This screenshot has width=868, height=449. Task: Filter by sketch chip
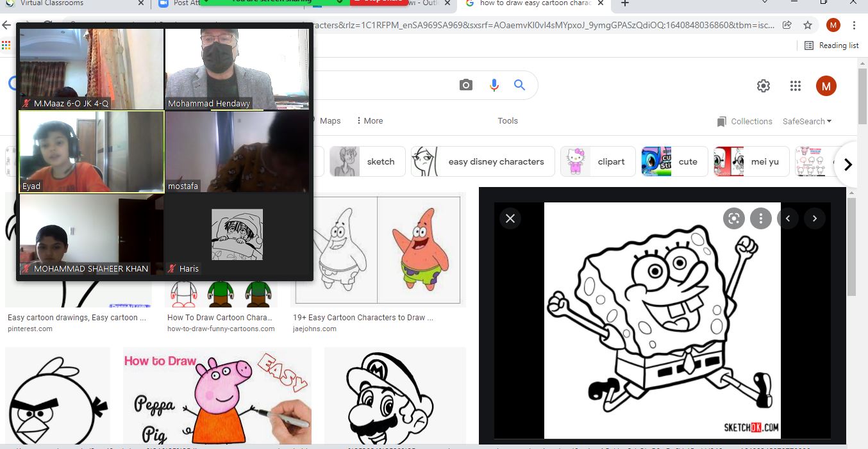coord(367,161)
